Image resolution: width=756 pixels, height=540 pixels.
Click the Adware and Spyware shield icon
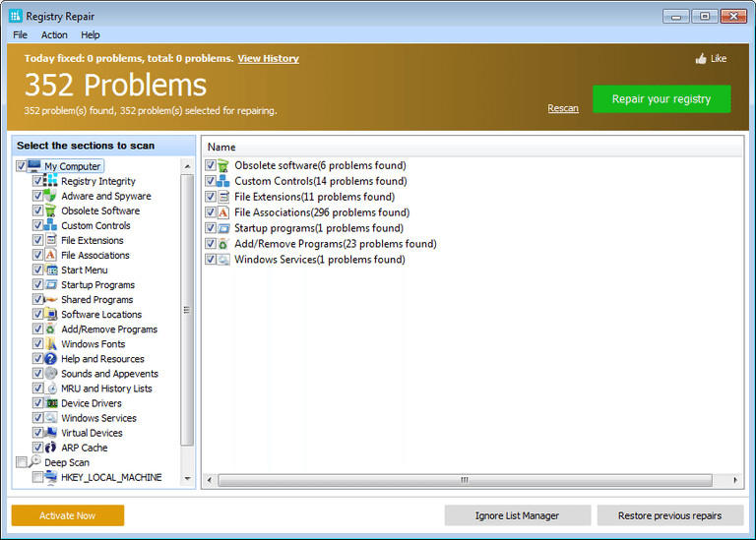coord(50,196)
